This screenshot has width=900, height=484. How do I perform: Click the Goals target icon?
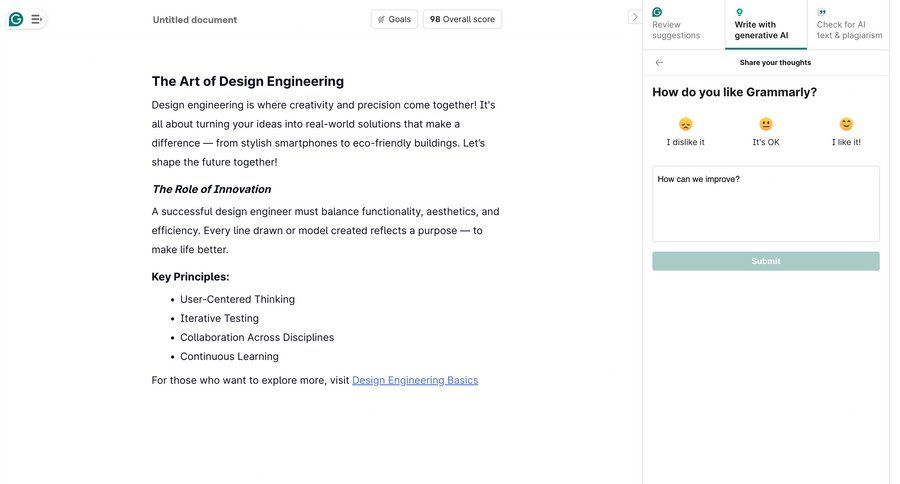coord(381,20)
